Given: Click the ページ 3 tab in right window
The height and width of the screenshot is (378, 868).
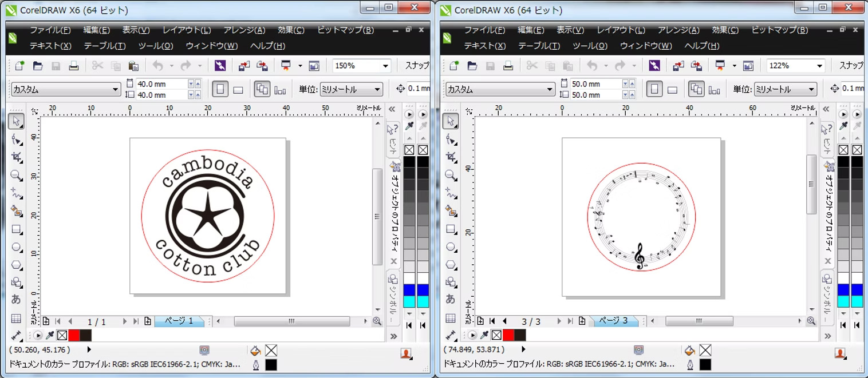Looking at the screenshot, I should pyautogui.click(x=614, y=321).
